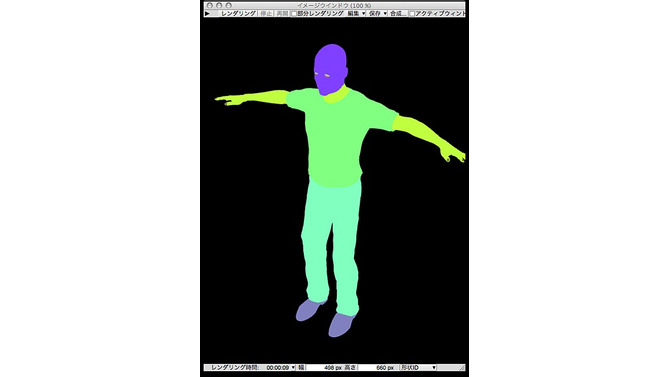Open the 保存 save dropdown
Viewport: 670px width, 377px height.
pos(378,14)
